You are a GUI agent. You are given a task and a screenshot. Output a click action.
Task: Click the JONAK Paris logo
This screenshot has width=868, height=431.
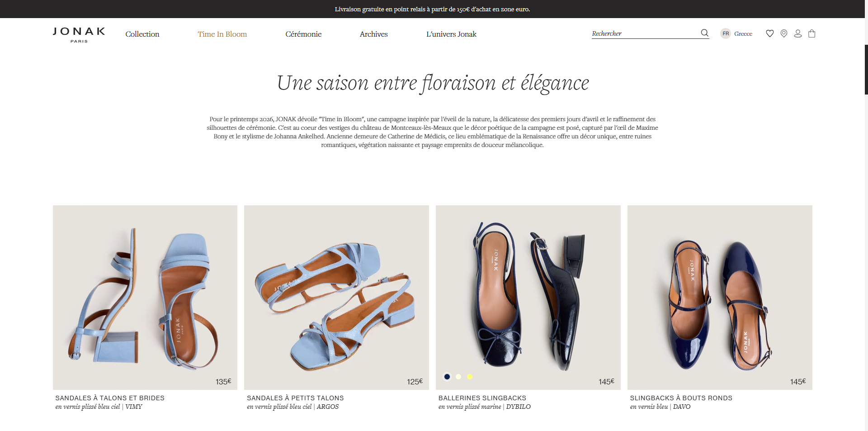click(x=79, y=35)
